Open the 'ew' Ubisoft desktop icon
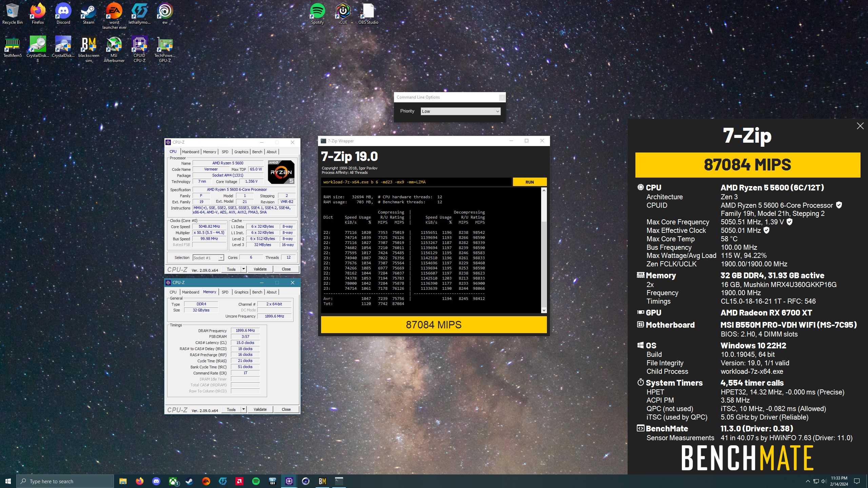This screenshot has width=868, height=488. coord(165,14)
